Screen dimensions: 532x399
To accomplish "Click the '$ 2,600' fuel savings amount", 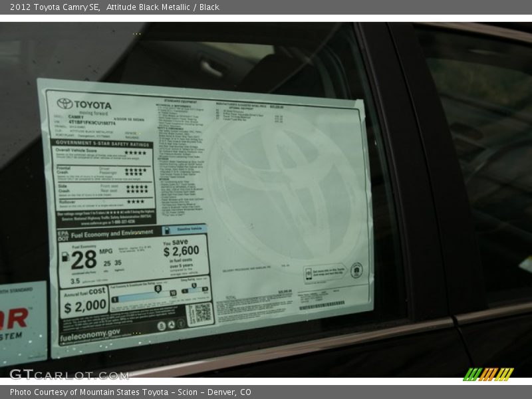I will pos(181,251).
